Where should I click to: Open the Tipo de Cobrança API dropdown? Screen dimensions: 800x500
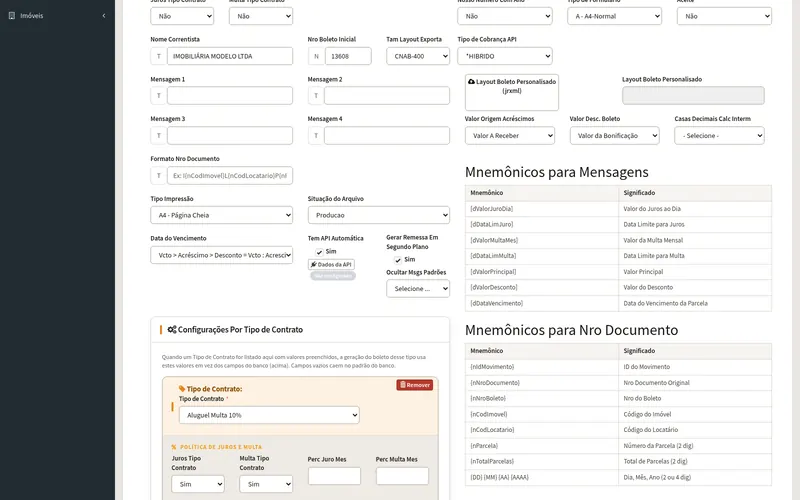505,56
